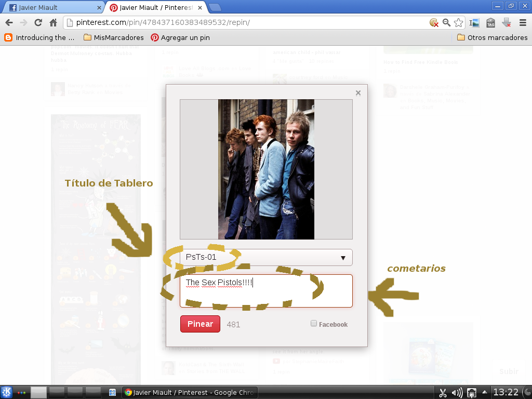Open the Introducing the ... bookmark
The image size is (532, 399).
click(x=39, y=37)
